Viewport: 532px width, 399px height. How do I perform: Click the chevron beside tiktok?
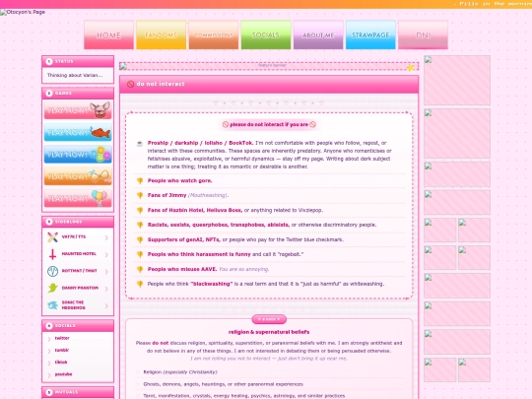(49, 363)
